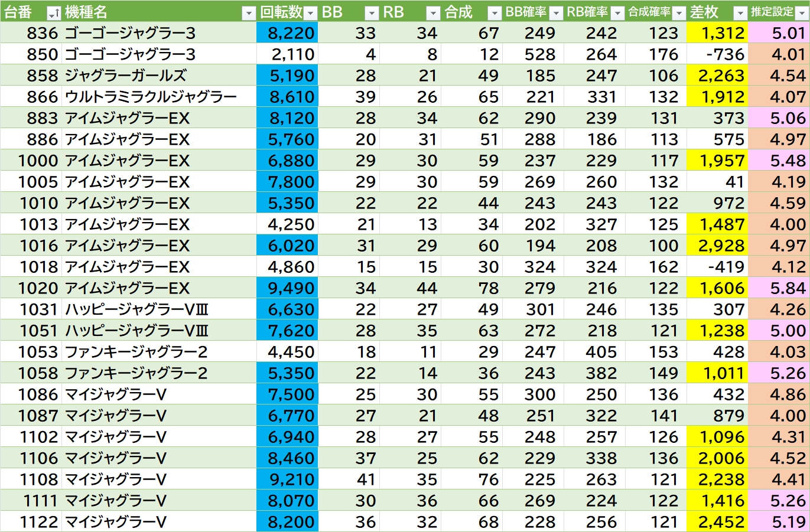Select RB確率 cell showing 405
This screenshot has width=810, height=532.
[594, 352]
